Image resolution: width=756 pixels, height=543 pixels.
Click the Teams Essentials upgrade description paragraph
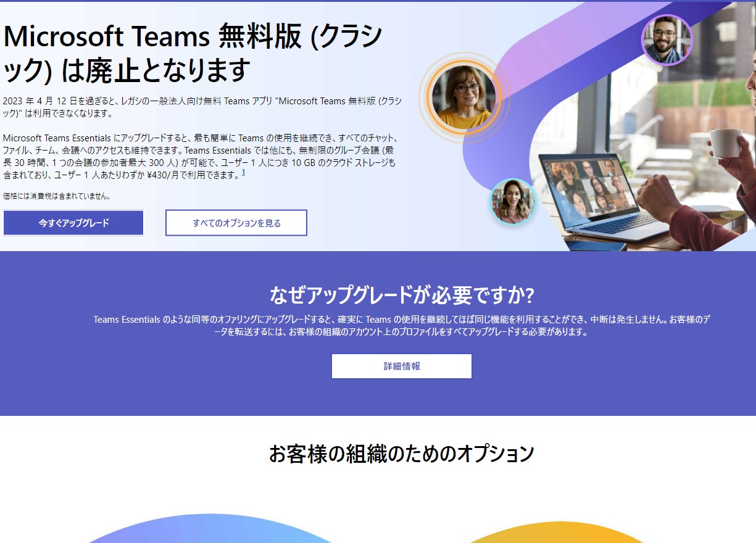coord(199,156)
